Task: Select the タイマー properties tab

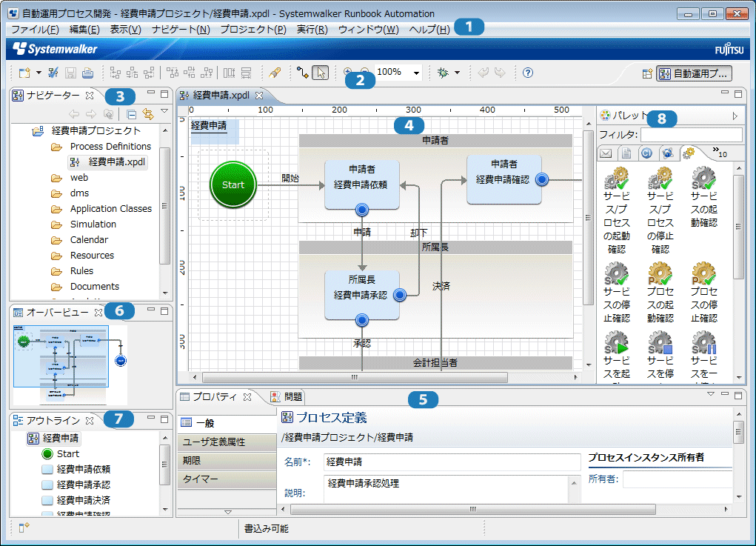Action: [x=227, y=479]
